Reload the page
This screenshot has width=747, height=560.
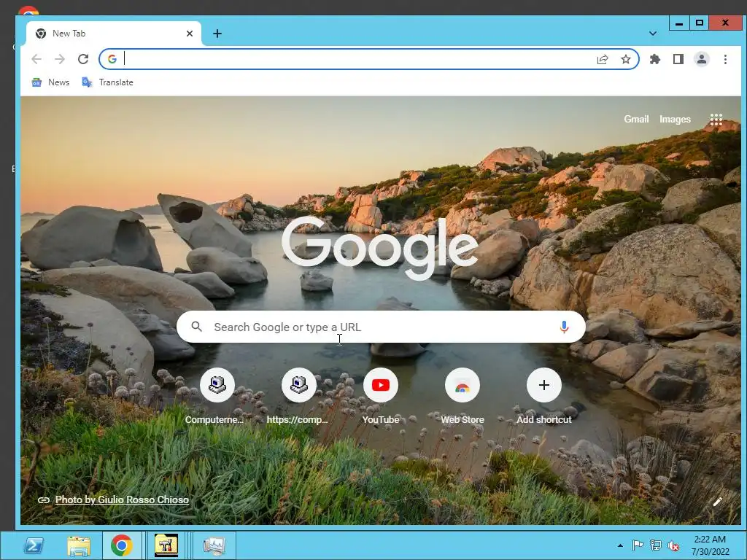point(83,59)
